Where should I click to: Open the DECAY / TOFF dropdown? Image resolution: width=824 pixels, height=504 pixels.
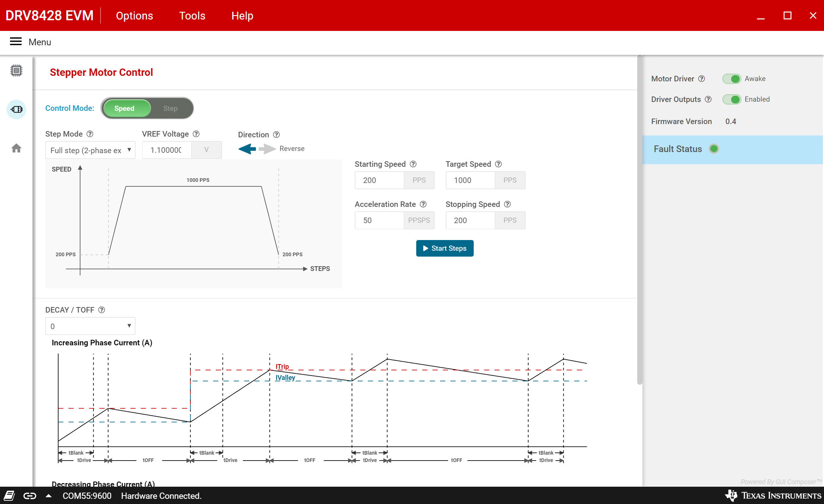(90, 326)
